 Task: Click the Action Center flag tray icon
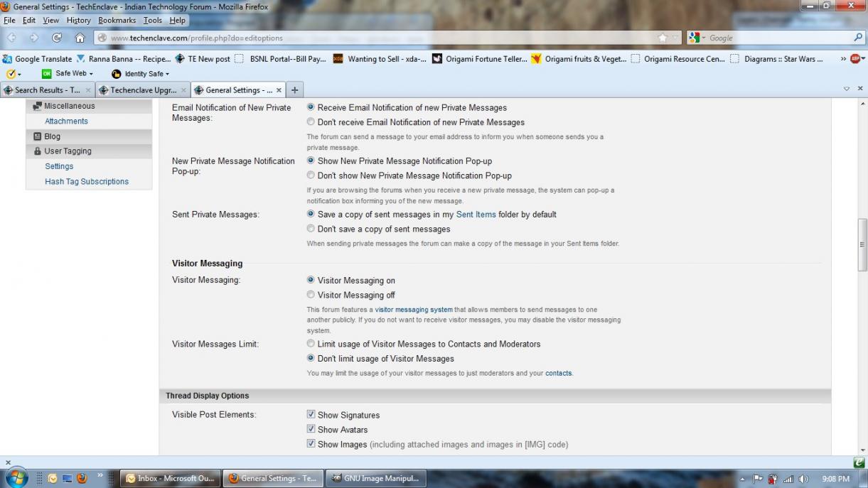[x=758, y=479]
